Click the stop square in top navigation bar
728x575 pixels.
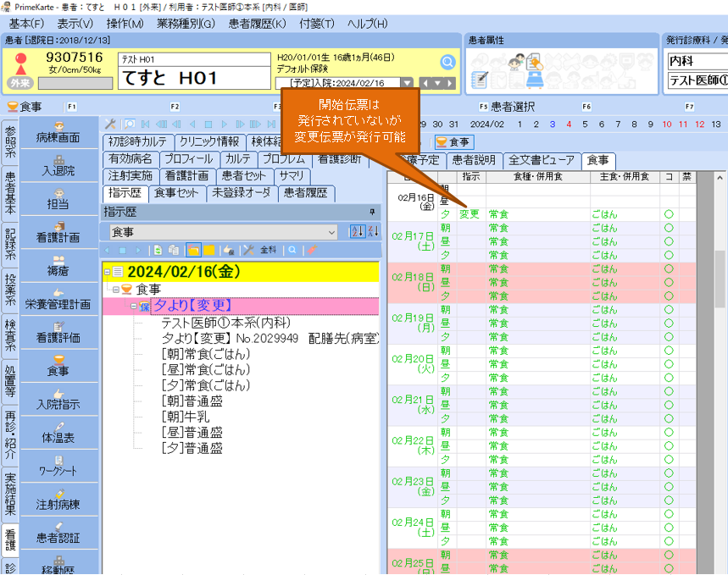[x=208, y=124]
